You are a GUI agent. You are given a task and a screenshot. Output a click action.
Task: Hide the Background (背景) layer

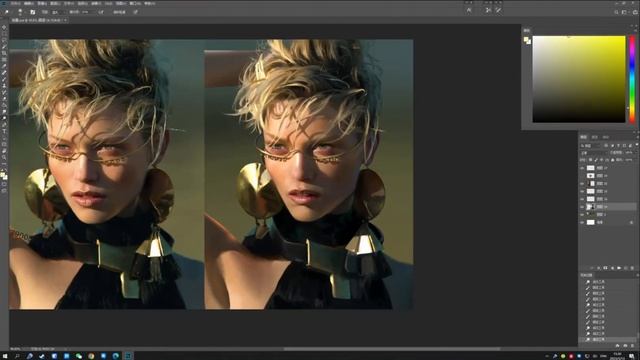[582, 222]
